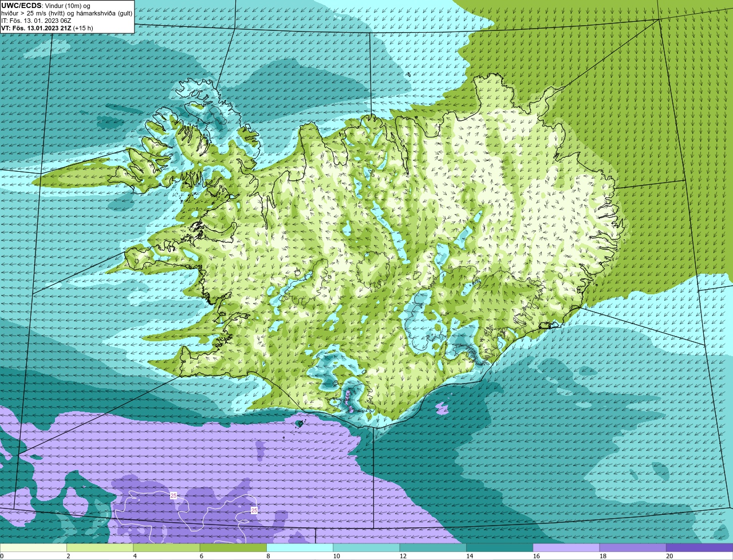The width and height of the screenshot is (733, 560).
Task: Select the light yellow-green 2–4 m/s legend swatch
Action: click(101, 547)
